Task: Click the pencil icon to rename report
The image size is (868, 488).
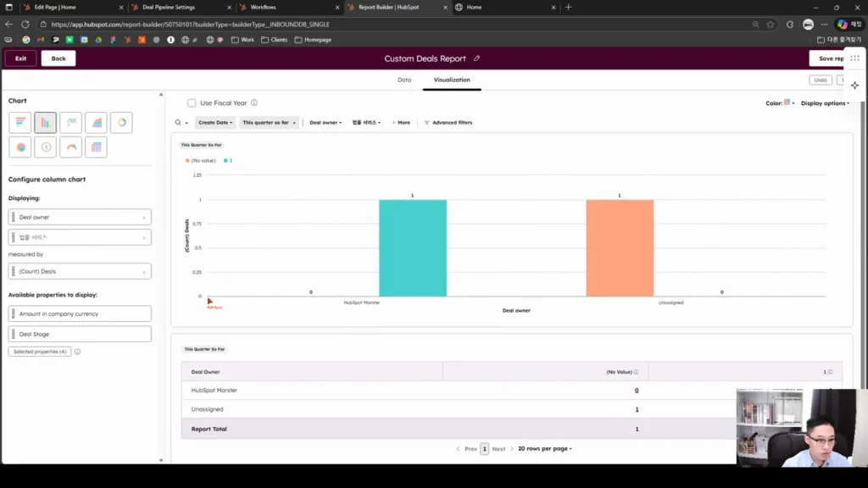Action: pyautogui.click(x=476, y=58)
